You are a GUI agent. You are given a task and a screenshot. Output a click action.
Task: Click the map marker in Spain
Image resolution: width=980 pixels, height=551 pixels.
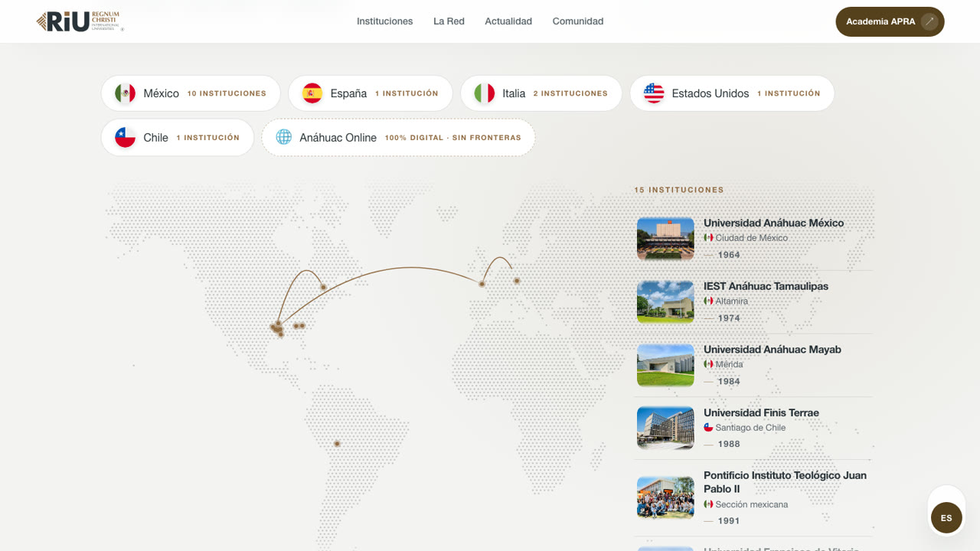click(x=482, y=284)
